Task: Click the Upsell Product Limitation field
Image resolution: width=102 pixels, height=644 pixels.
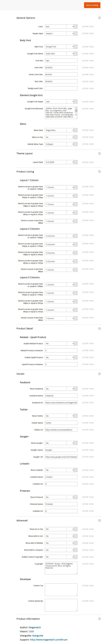Action: click(x=61, y=365)
